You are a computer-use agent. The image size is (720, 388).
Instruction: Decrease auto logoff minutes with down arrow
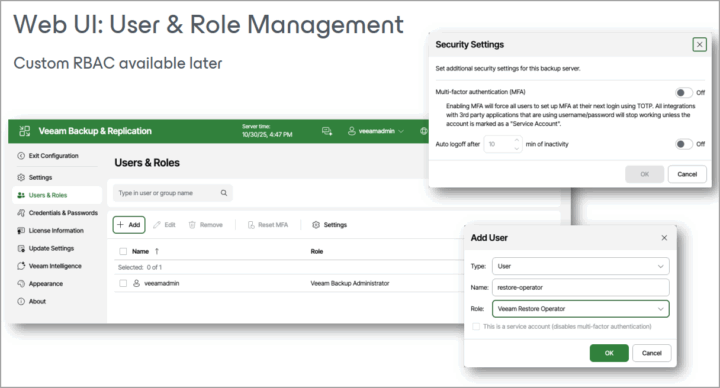pos(517,148)
